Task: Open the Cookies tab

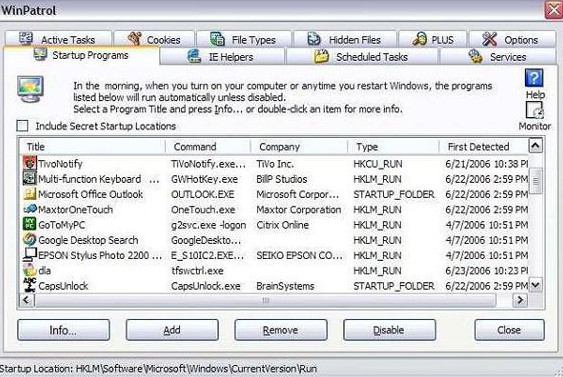Action: click(x=154, y=39)
